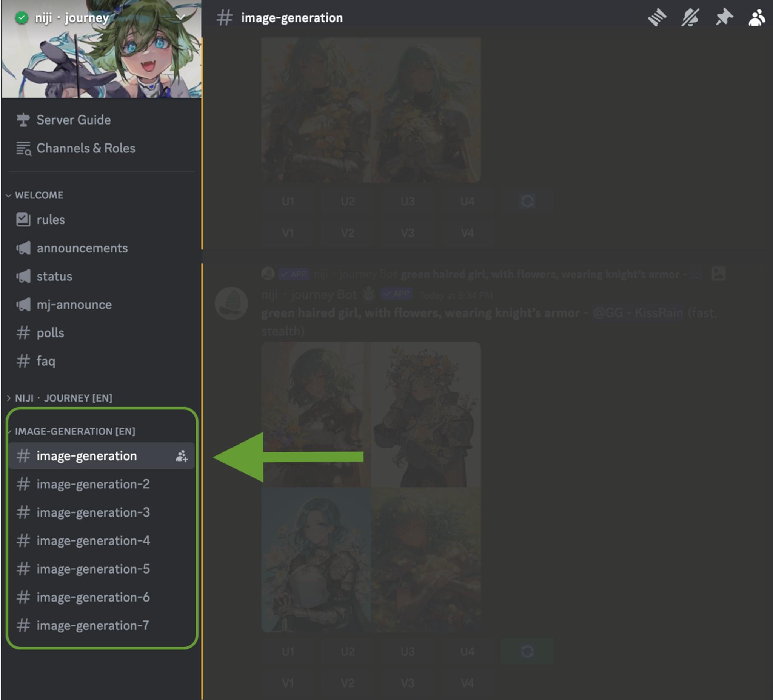
Task: Open the bottom generated image grid
Action: click(x=371, y=487)
